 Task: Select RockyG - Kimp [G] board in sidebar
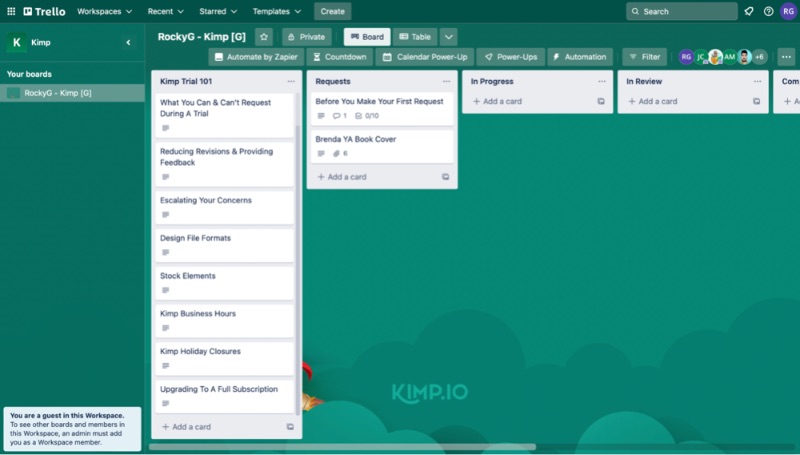point(72,93)
